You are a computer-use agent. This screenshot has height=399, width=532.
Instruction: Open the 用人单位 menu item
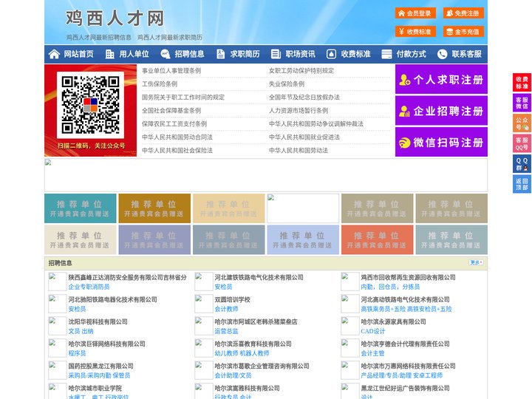coord(127,54)
